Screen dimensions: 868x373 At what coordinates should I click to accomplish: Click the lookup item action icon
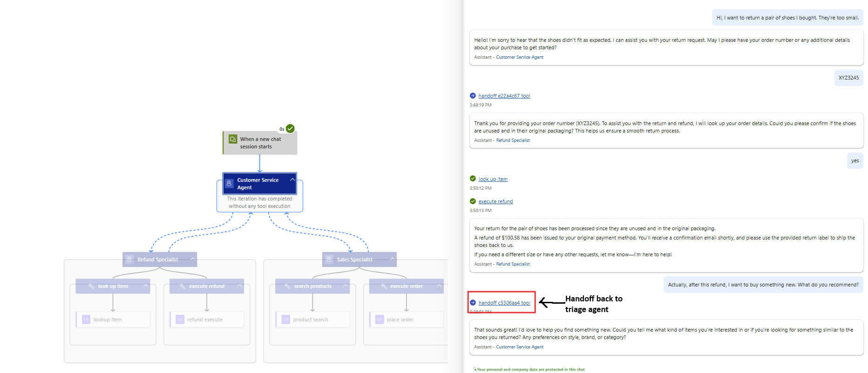(x=86, y=320)
